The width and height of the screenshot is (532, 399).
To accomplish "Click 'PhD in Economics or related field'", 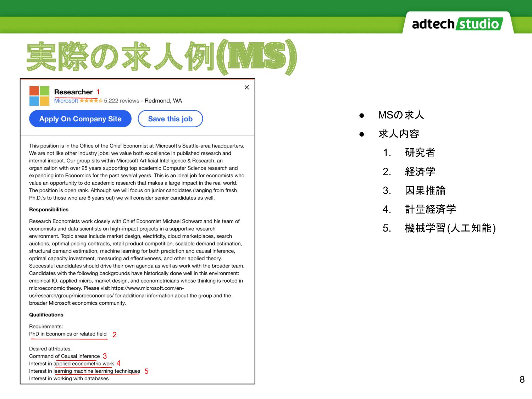I will (68, 334).
